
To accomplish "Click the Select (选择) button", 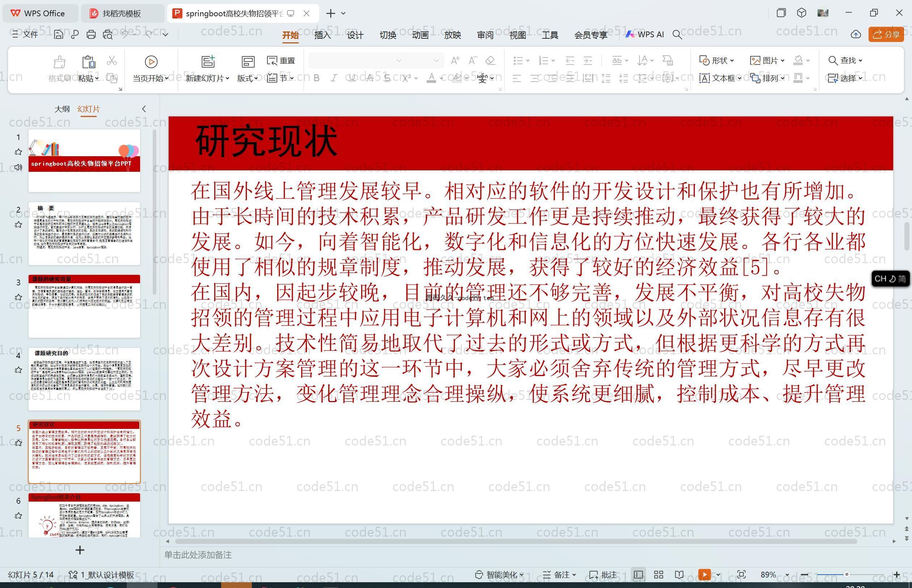I will [x=845, y=78].
